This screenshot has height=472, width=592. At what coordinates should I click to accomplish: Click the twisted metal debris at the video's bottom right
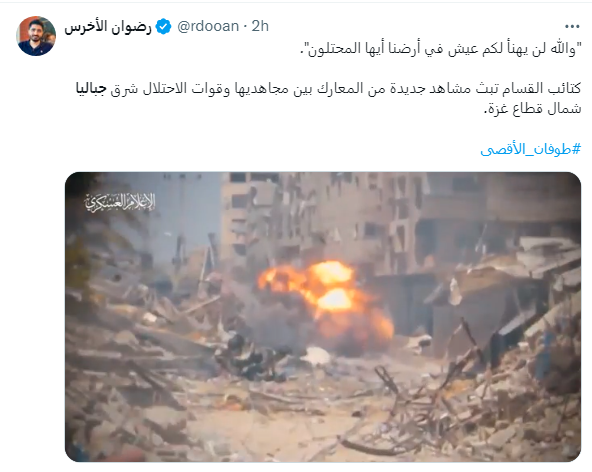click(453, 400)
